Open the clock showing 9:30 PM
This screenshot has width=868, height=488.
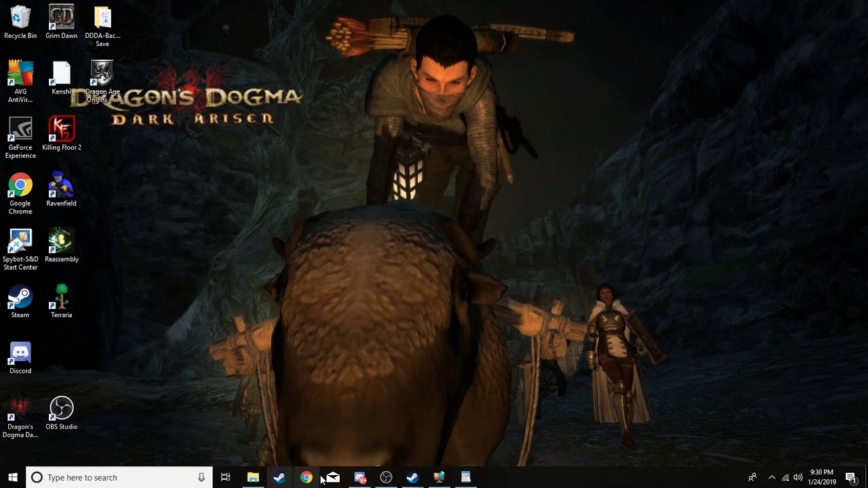point(822,477)
